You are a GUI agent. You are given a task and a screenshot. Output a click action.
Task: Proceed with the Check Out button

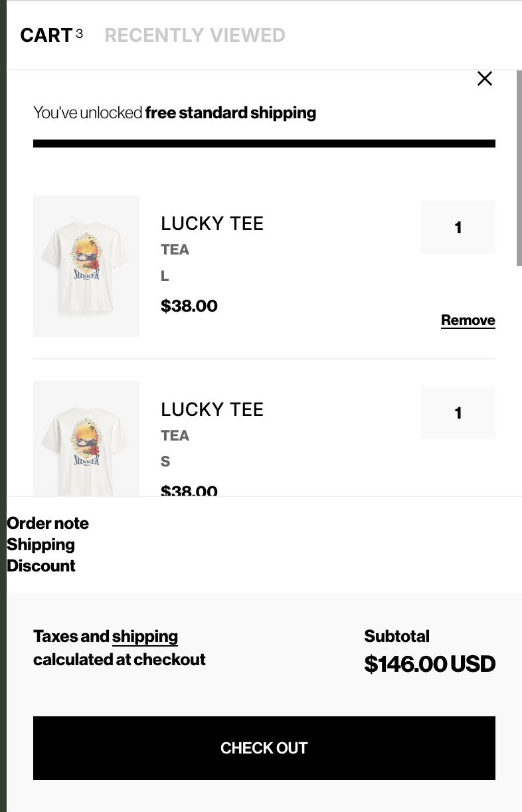[264, 748]
